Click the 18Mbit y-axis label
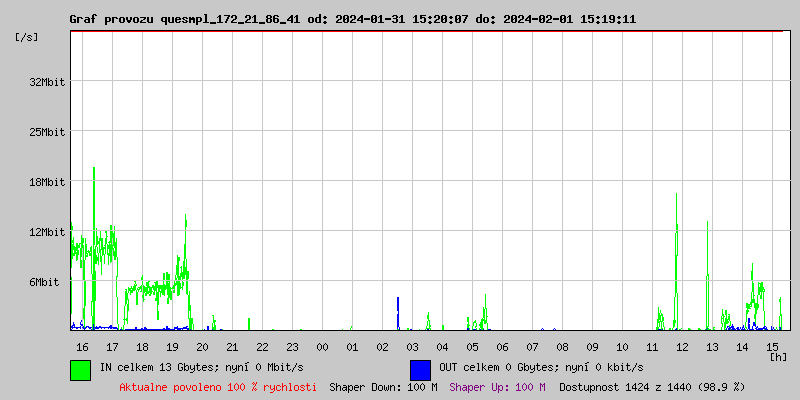Image resolution: width=800 pixels, height=400 pixels. click(x=47, y=182)
